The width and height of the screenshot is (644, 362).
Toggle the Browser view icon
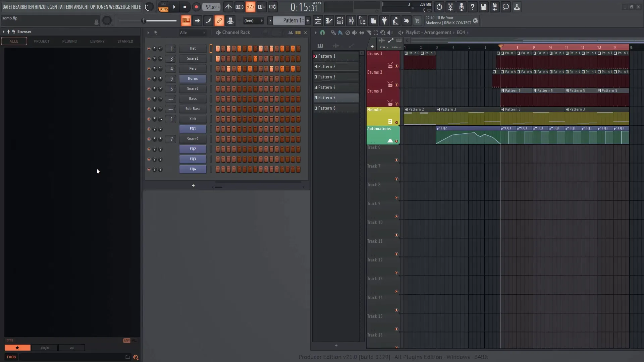click(362, 21)
